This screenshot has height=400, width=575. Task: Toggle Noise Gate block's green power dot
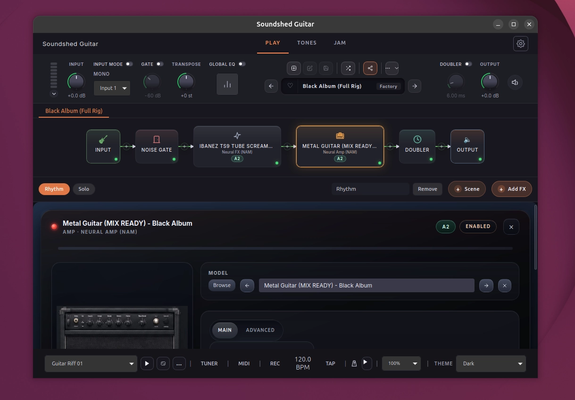click(174, 159)
